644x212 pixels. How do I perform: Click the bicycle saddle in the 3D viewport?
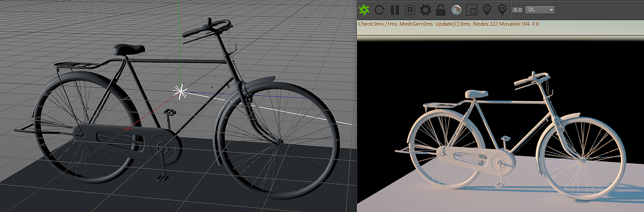(129, 49)
